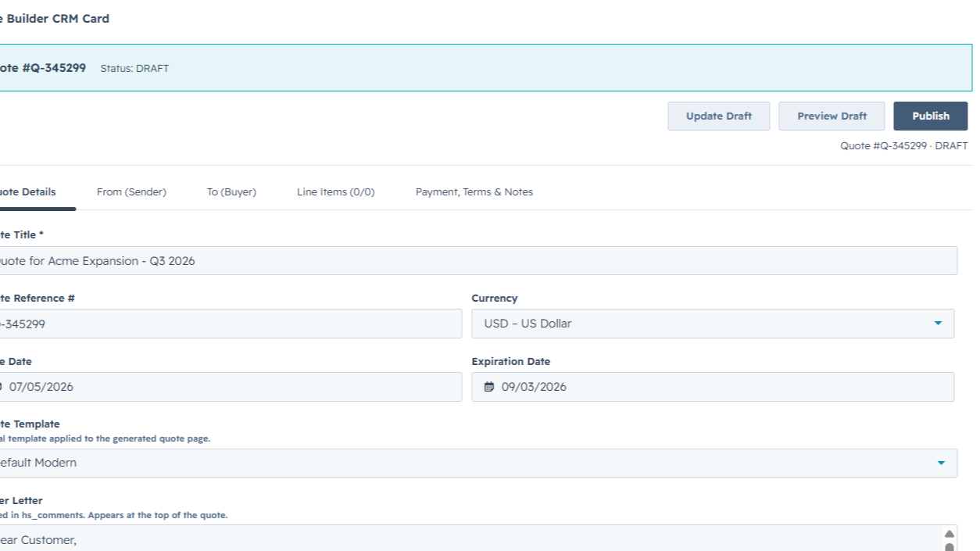
Task: Click the calendar icon in Expiration Date
Action: pyautogui.click(x=489, y=387)
